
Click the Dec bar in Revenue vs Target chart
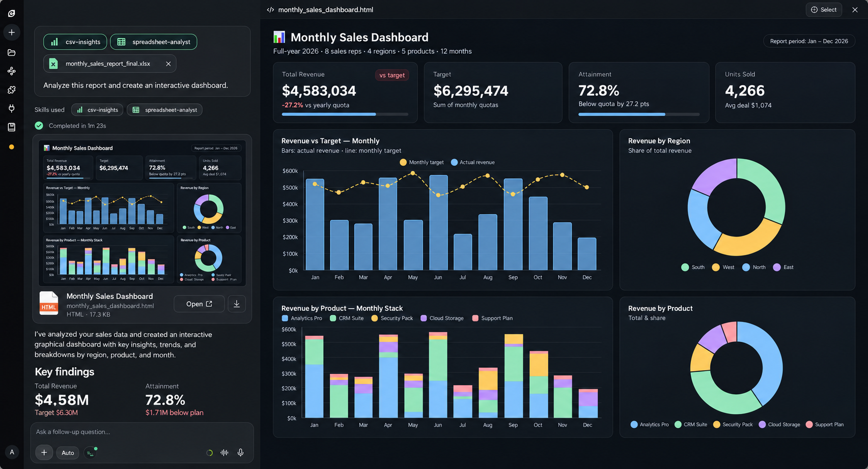pyautogui.click(x=587, y=254)
